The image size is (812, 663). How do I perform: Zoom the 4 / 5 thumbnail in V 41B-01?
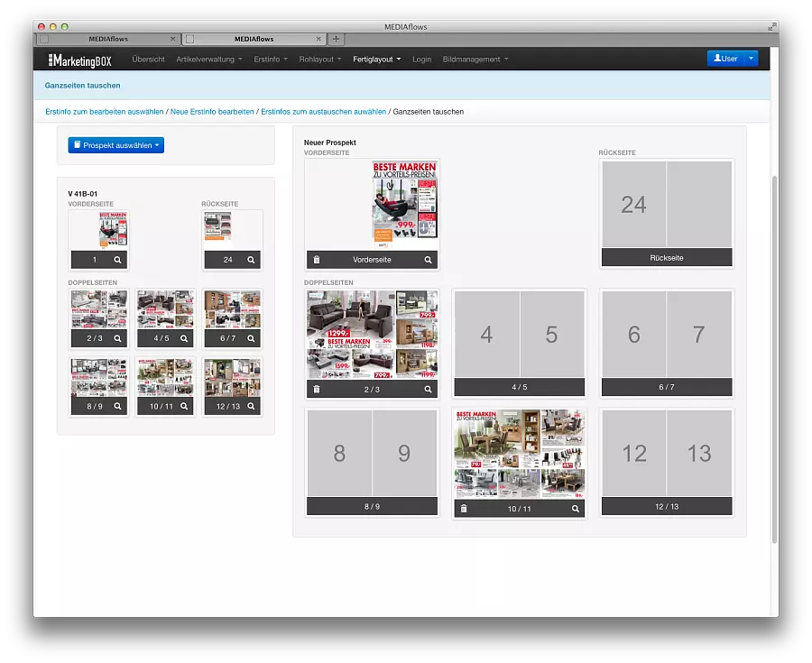(x=184, y=338)
